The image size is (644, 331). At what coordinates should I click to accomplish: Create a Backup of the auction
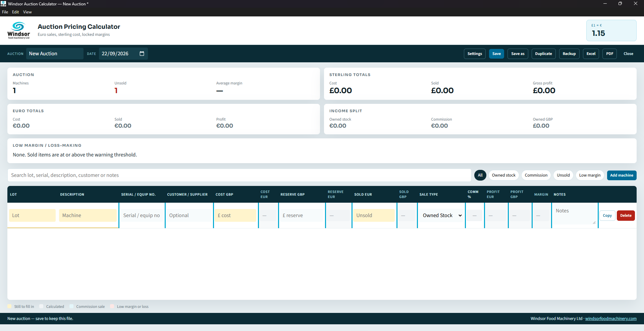point(569,54)
